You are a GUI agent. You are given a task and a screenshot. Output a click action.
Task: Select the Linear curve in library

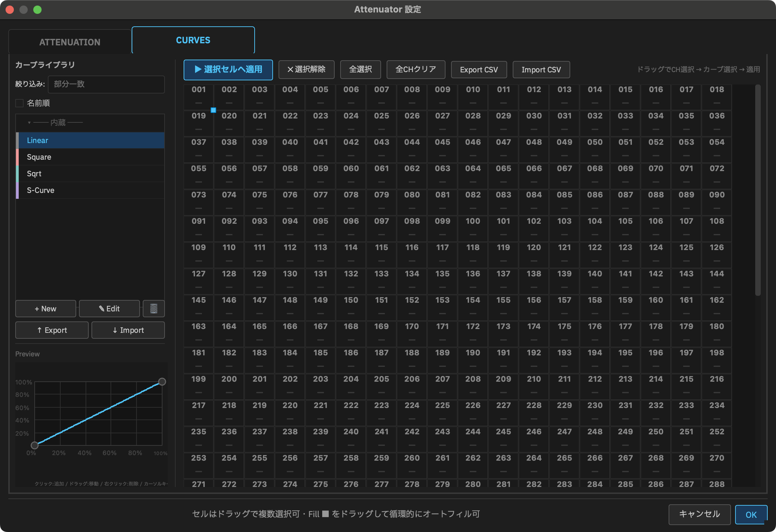pos(90,140)
